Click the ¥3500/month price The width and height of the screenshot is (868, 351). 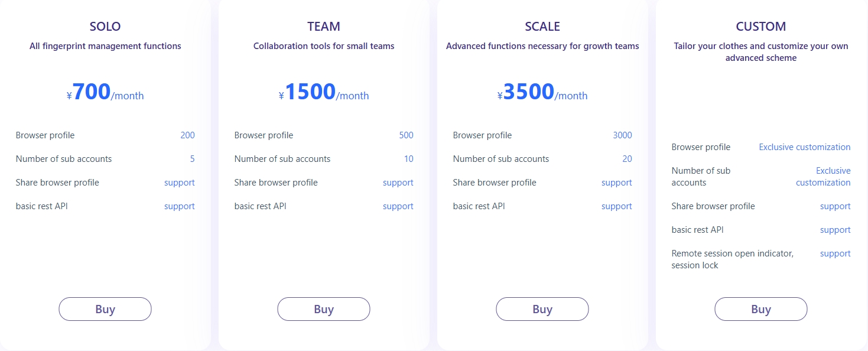point(542,93)
